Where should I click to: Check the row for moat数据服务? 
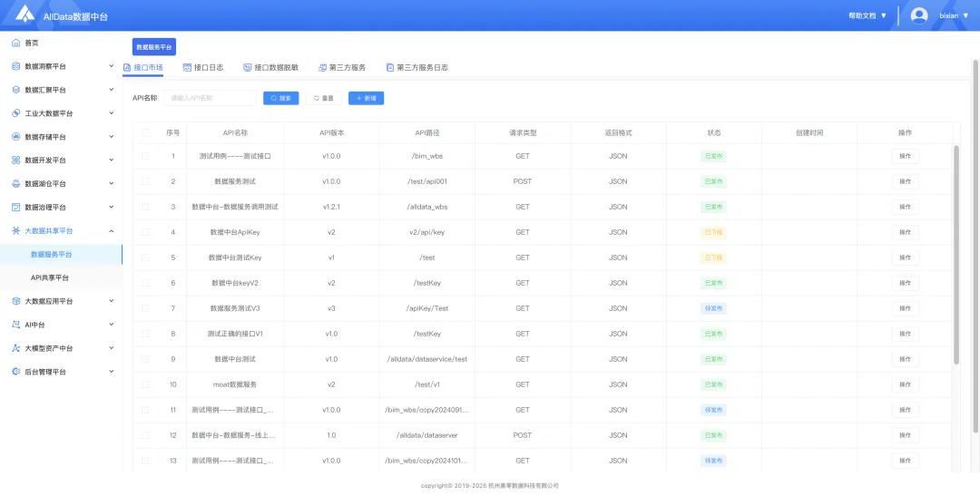145,384
